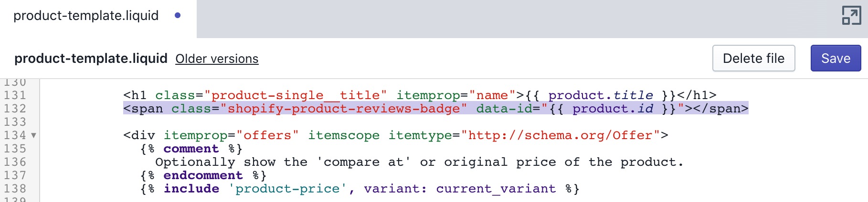Click line number 135 in gutter
This screenshot has width=868, height=202.
tap(15, 149)
